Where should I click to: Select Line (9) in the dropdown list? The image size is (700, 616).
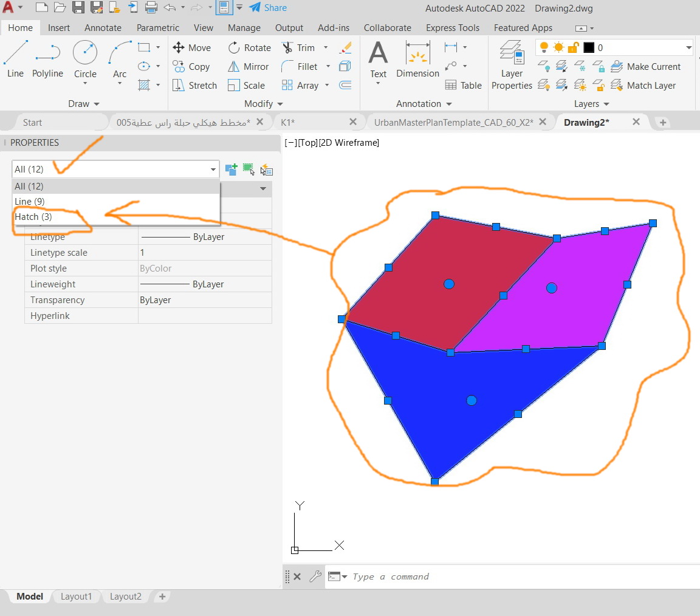115,201
